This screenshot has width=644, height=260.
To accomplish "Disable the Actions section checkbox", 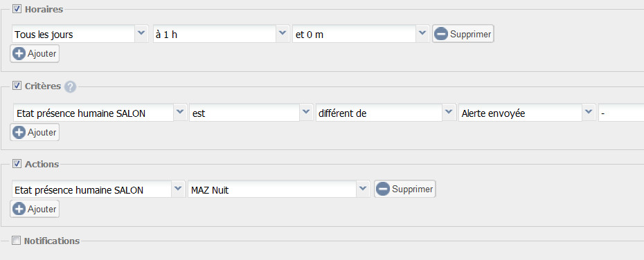I will click(17, 164).
